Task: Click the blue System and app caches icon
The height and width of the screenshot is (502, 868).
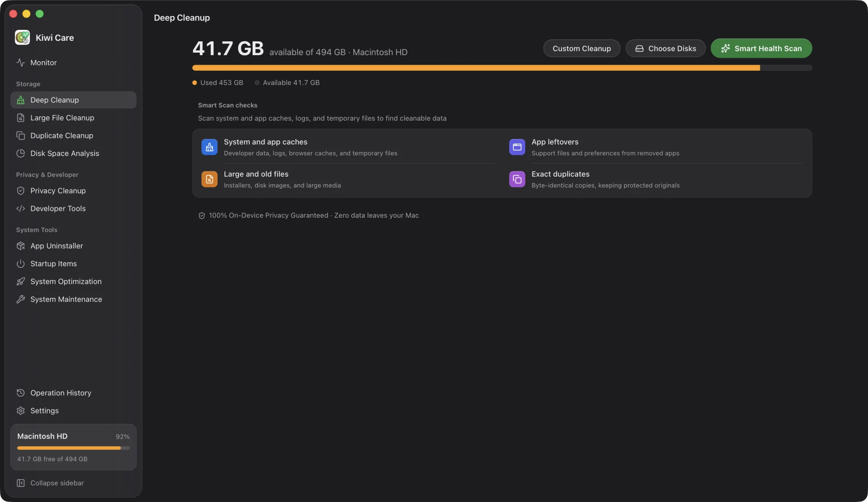Action: click(209, 147)
